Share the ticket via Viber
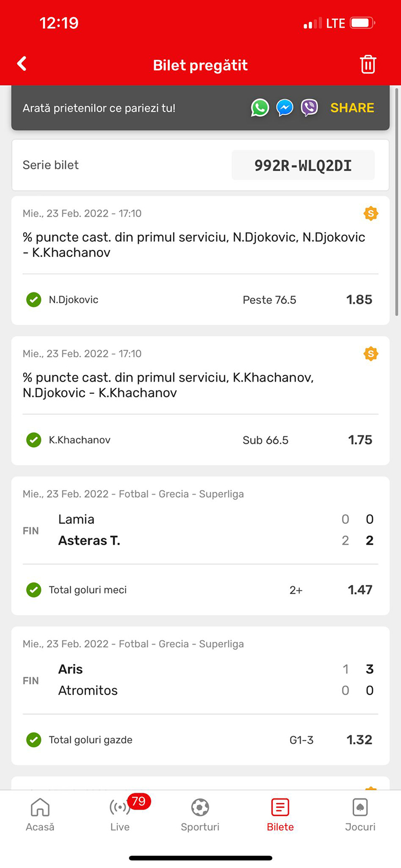The height and width of the screenshot is (868, 401). pos(310,108)
